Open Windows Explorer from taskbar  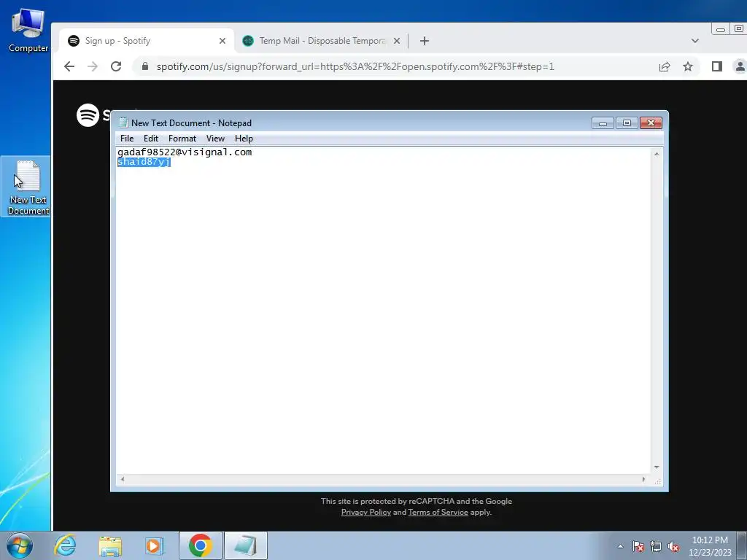(110, 545)
